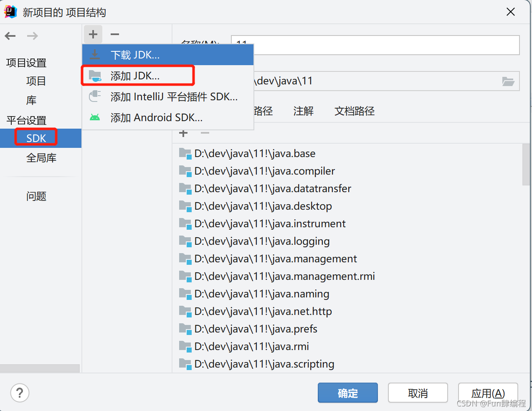Close the project structure dialog
Viewport: 532px width, 411px height.
[x=511, y=12]
